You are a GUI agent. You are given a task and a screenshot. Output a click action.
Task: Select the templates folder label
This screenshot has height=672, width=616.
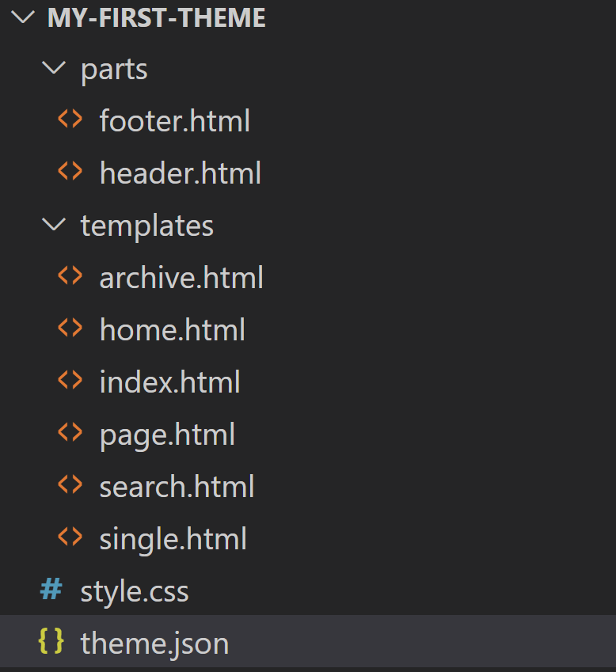147,226
